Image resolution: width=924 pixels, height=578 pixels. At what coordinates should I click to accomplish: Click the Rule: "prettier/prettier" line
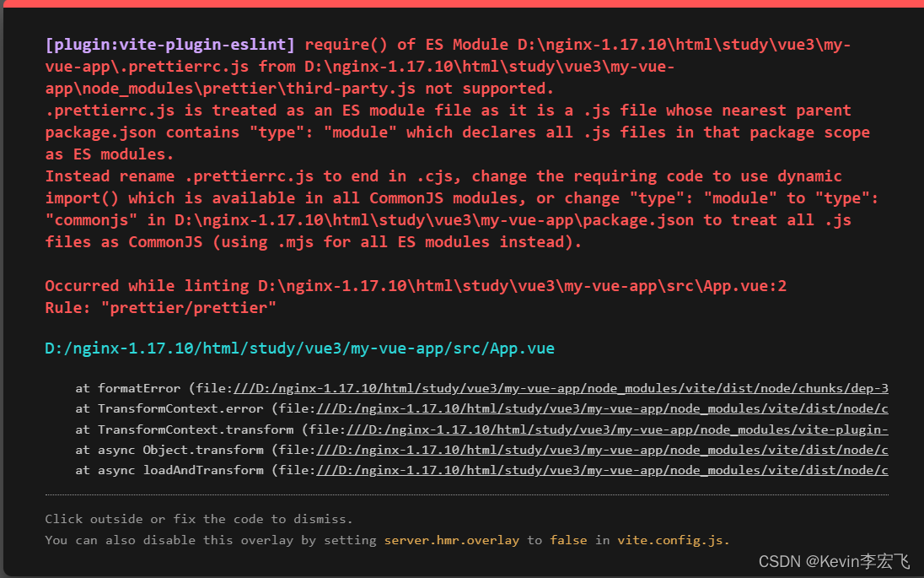(160, 308)
